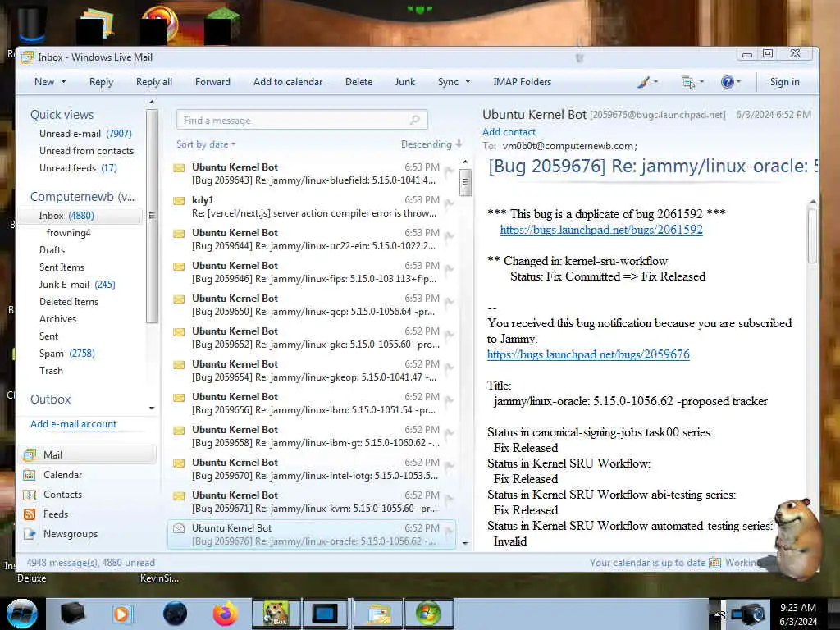This screenshot has height=630, width=840.
Task: Click Add e-mail account link
Action: (x=73, y=424)
